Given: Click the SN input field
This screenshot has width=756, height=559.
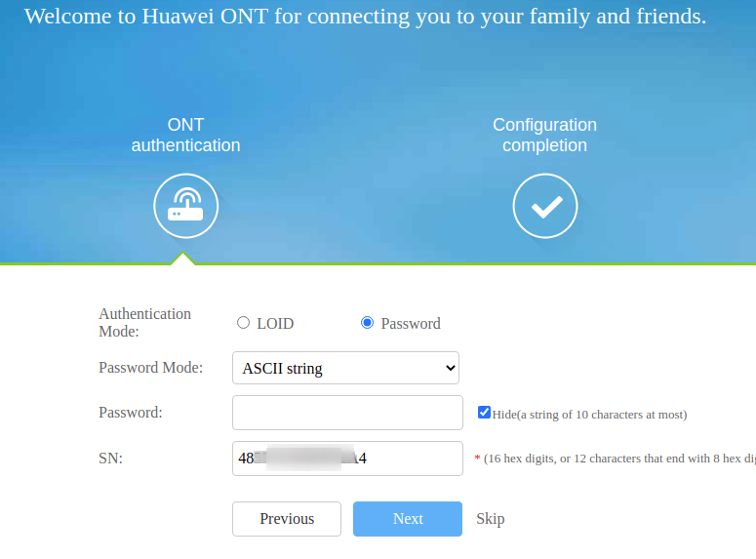Looking at the screenshot, I should (x=347, y=459).
